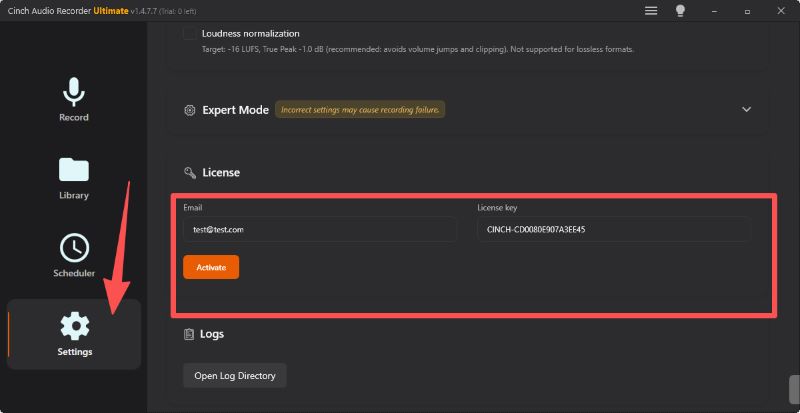Open the Scheduler clock icon
800x413 pixels.
(x=74, y=247)
